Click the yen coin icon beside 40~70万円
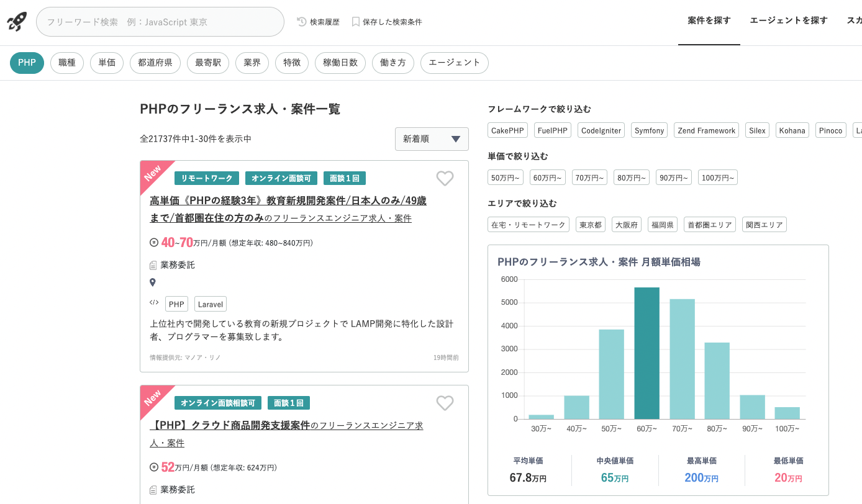 point(154,242)
